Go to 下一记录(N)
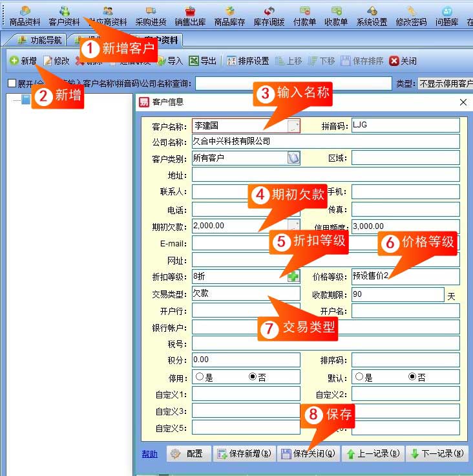The width and height of the screenshot is (473, 476). click(x=437, y=453)
